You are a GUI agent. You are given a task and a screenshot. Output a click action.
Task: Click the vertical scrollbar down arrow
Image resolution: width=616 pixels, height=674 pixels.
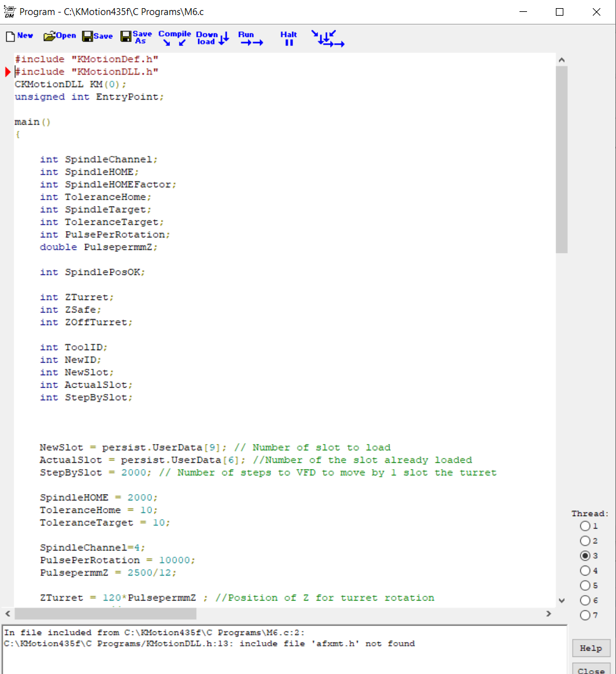click(x=561, y=600)
